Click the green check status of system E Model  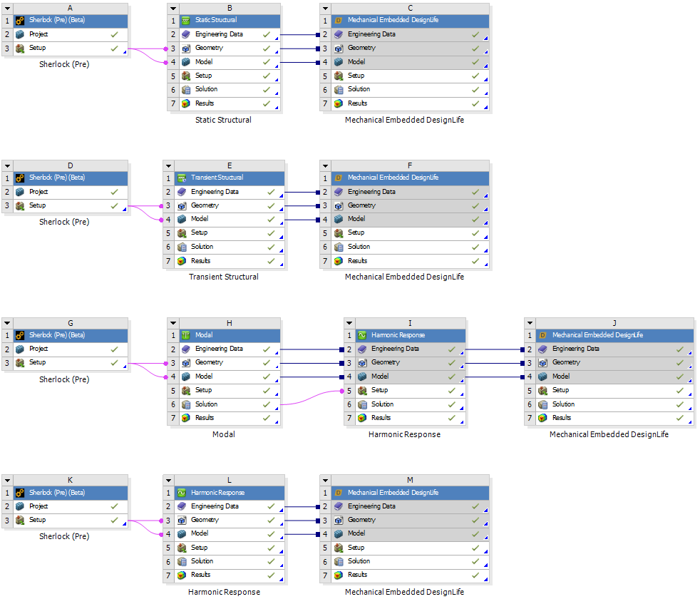pos(271,220)
